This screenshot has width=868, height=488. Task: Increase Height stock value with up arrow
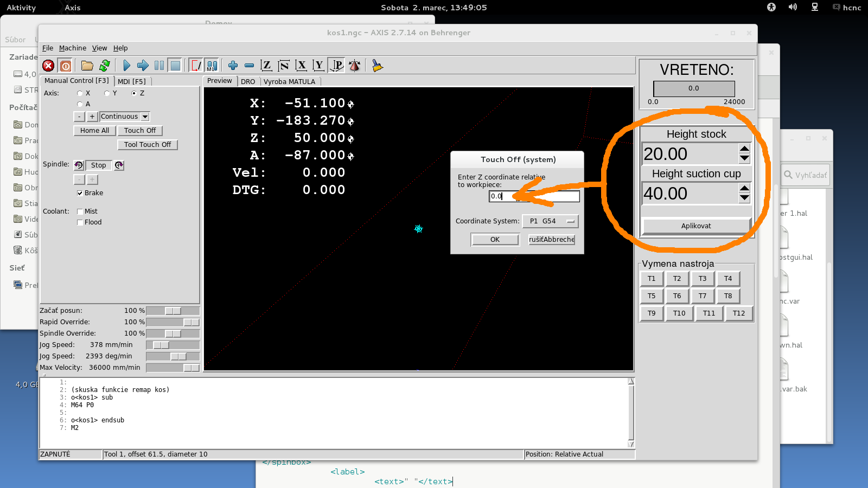[x=744, y=149]
